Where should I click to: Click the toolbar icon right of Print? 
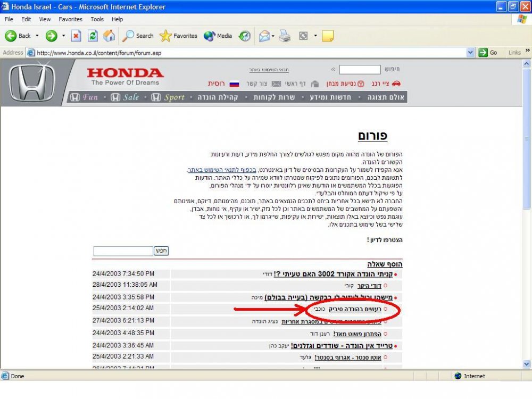coord(303,36)
